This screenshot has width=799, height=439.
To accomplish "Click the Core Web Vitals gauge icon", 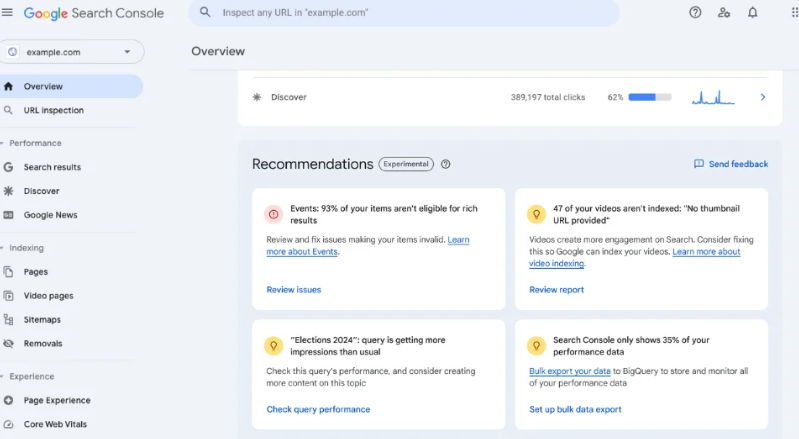I will click(x=8, y=424).
